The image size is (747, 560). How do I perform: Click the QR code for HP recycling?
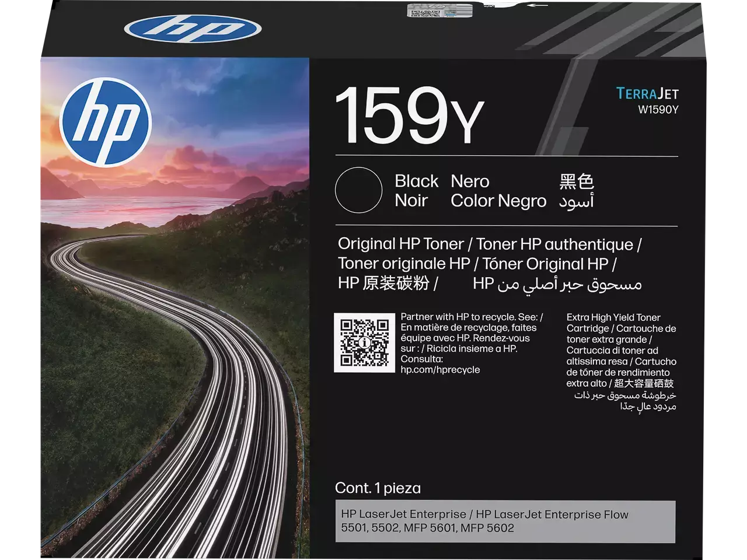(364, 342)
